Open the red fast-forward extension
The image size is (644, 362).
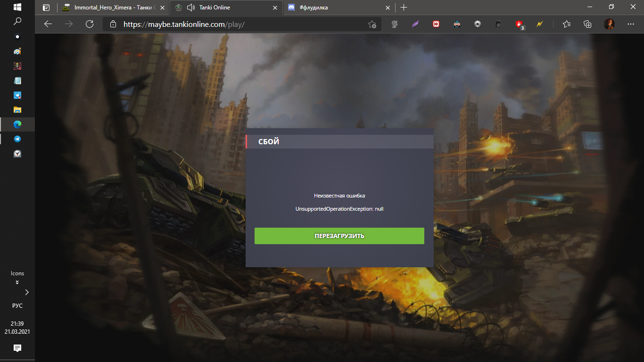[436, 24]
